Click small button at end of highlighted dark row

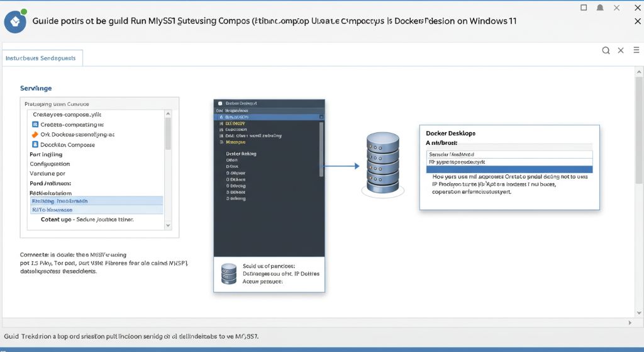pyautogui.click(x=321, y=117)
